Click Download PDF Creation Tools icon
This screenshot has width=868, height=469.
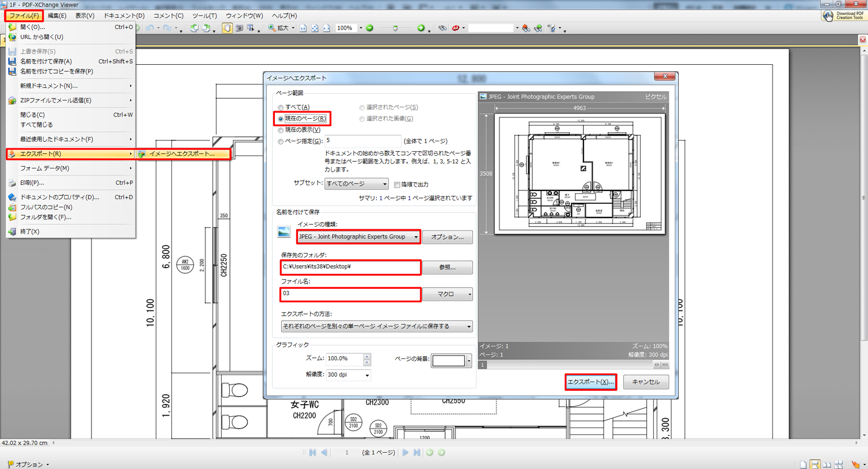[x=844, y=16]
